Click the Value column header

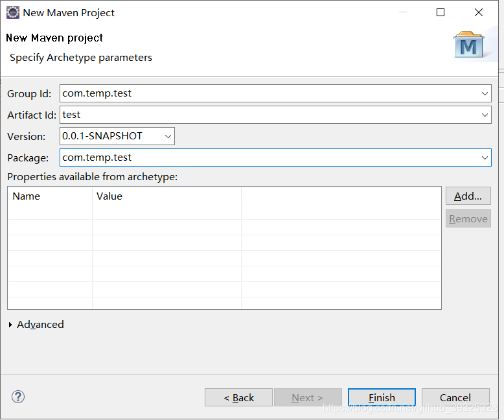(167, 196)
